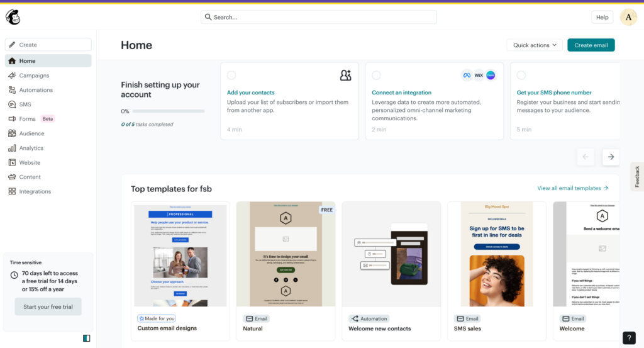Click the Website layout icon
Viewport: 644px width, 348px height.
click(12, 162)
